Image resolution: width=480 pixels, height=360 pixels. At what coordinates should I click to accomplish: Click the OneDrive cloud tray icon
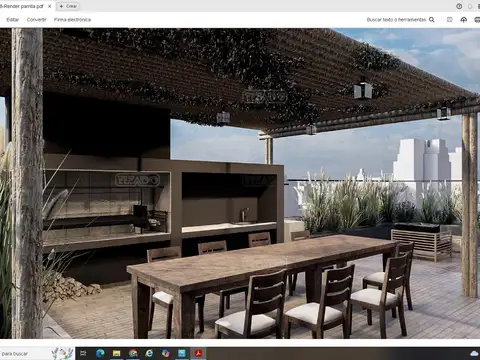(x=474, y=353)
